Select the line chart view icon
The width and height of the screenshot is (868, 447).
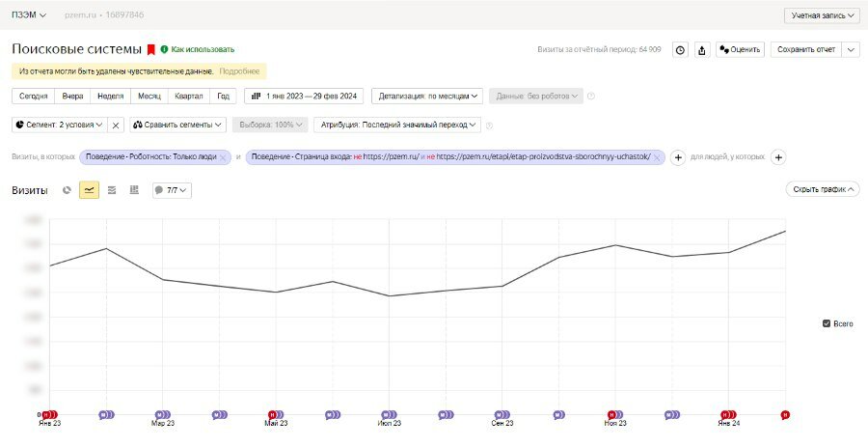89,190
